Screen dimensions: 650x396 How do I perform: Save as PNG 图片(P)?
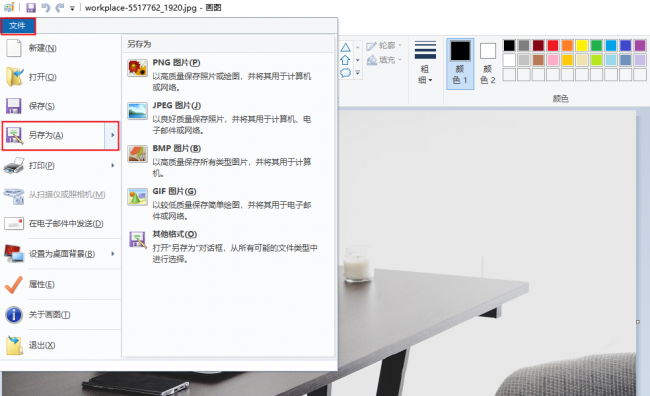coord(229,74)
